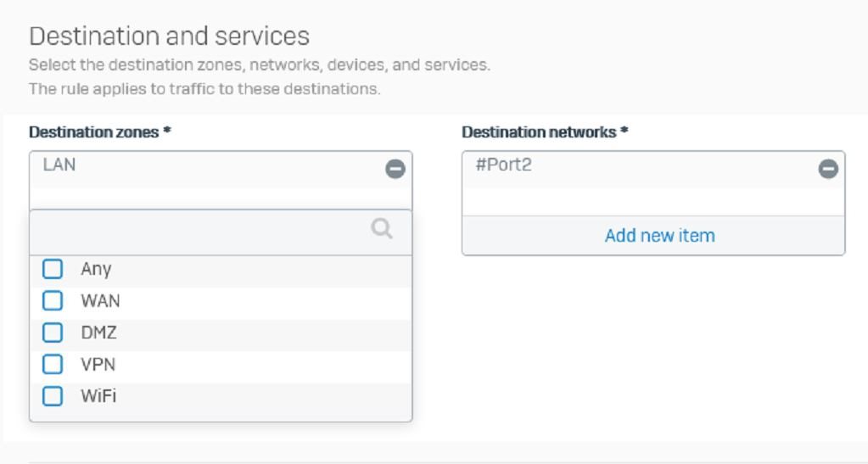Choose the DMZ label in zone list

(x=98, y=333)
